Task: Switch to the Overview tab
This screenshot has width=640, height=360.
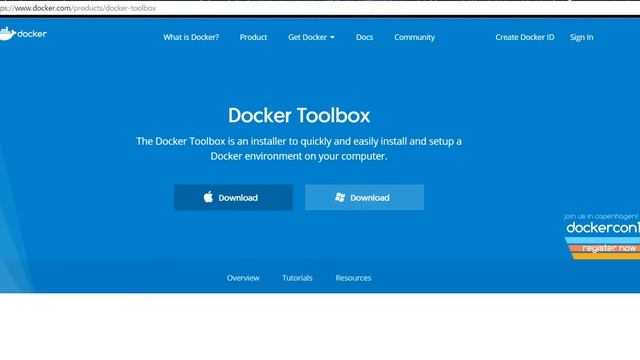Action: coord(243,278)
